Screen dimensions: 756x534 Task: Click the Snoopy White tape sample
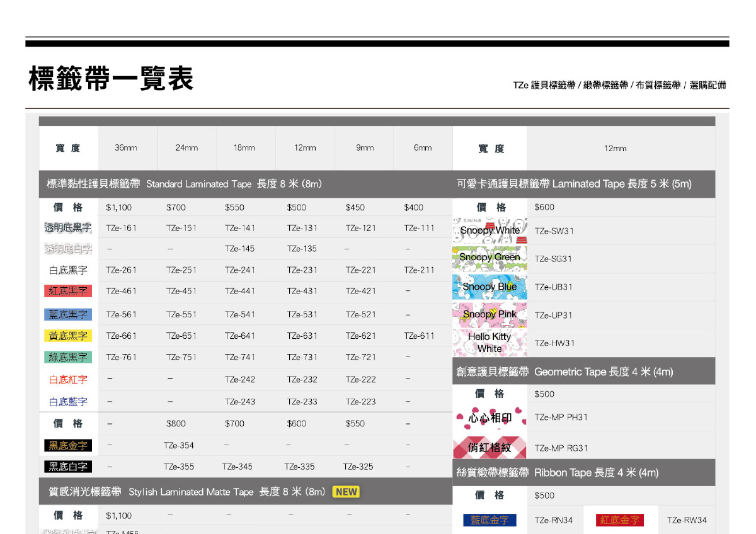(x=490, y=230)
